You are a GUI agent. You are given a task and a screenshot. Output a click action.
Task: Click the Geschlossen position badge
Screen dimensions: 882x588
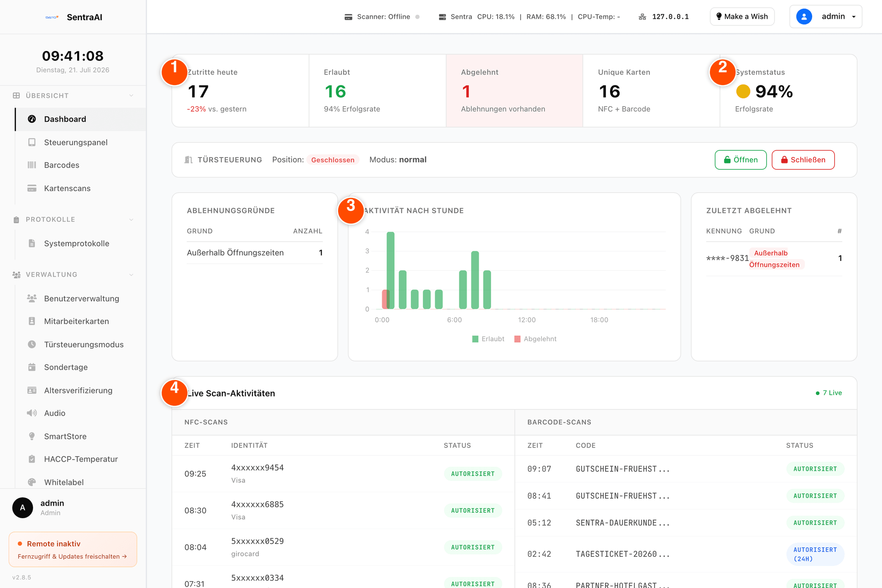tap(333, 160)
